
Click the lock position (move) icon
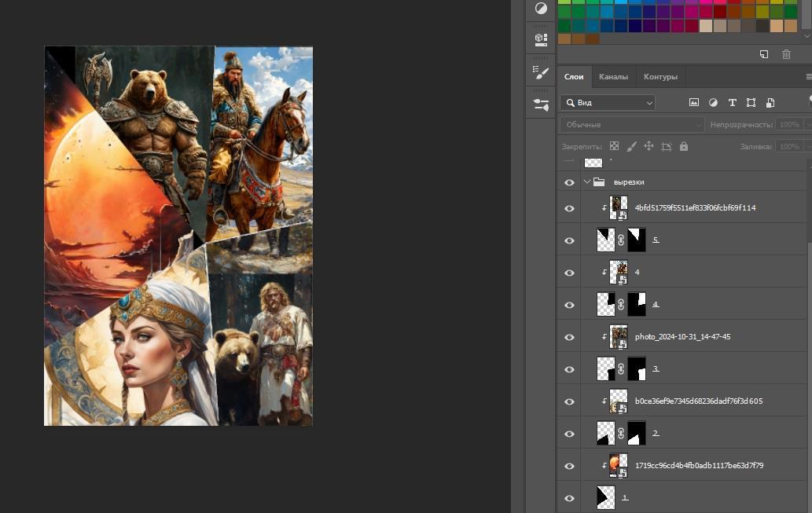coord(648,146)
